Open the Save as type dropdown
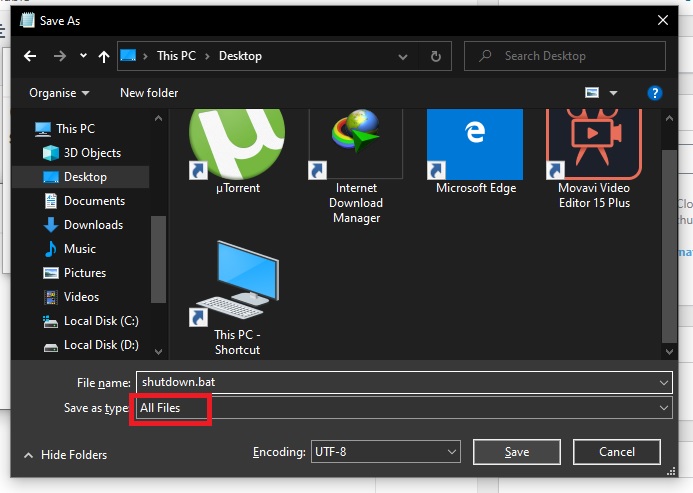This screenshot has width=693, height=493. 404,408
